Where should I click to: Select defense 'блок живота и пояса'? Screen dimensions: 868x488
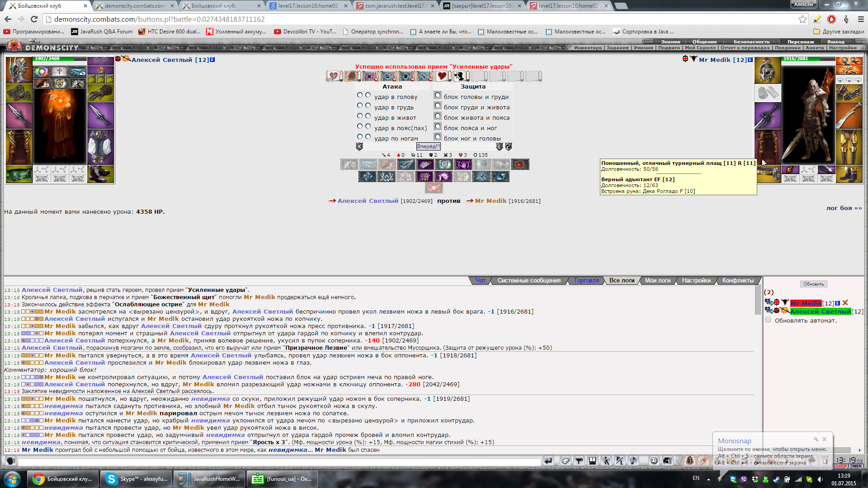438,116
